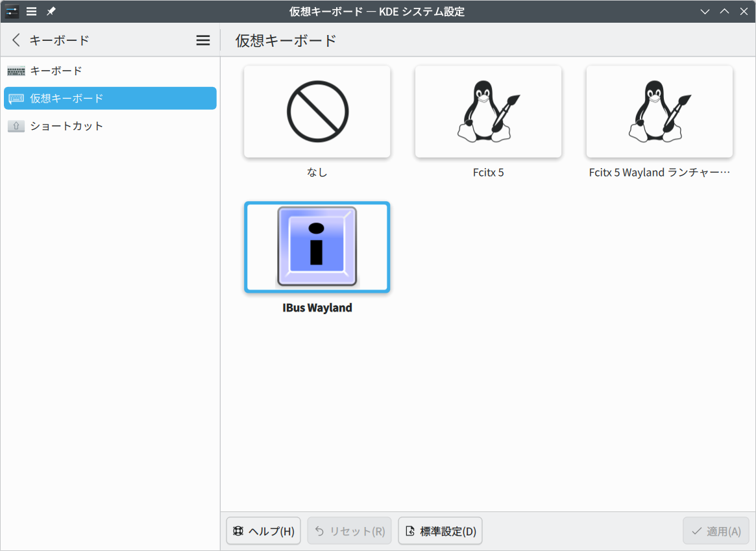The image size is (756, 551).
Task: Maximize the window using up chevron
Action: (x=725, y=12)
